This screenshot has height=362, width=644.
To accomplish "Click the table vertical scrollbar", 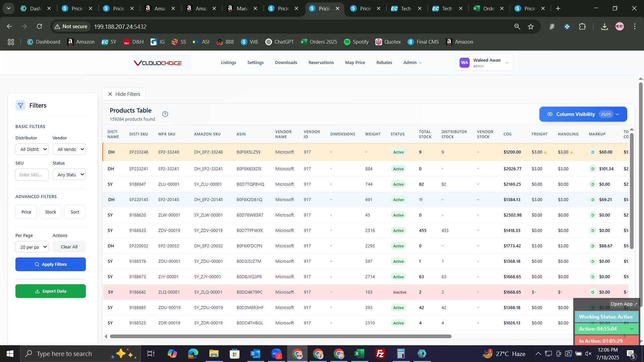I will click(x=632, y=191).
